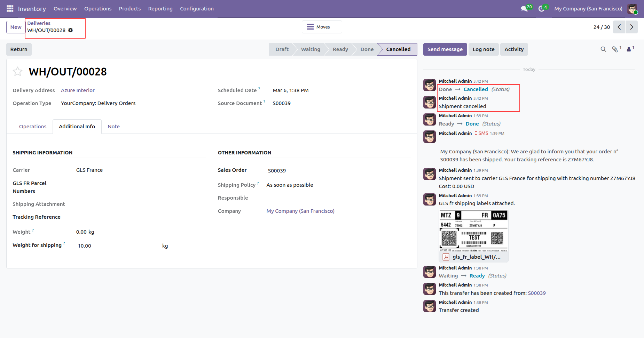Go back to Deliveries breadcrumb
The height and width of the screenshot is (338, 644).
click(x=39, y=23)
